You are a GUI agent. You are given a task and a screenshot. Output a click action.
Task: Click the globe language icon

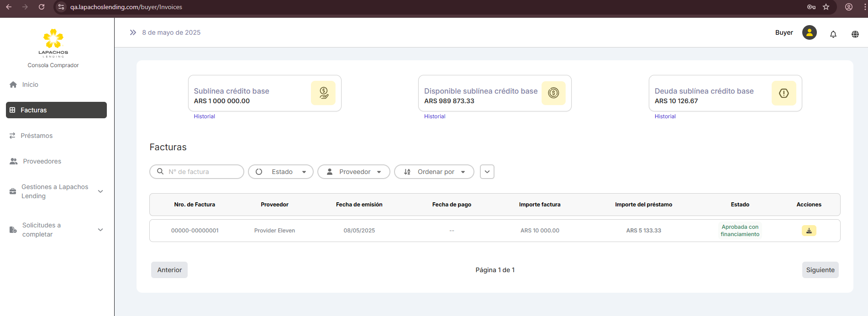click(855, 34)
